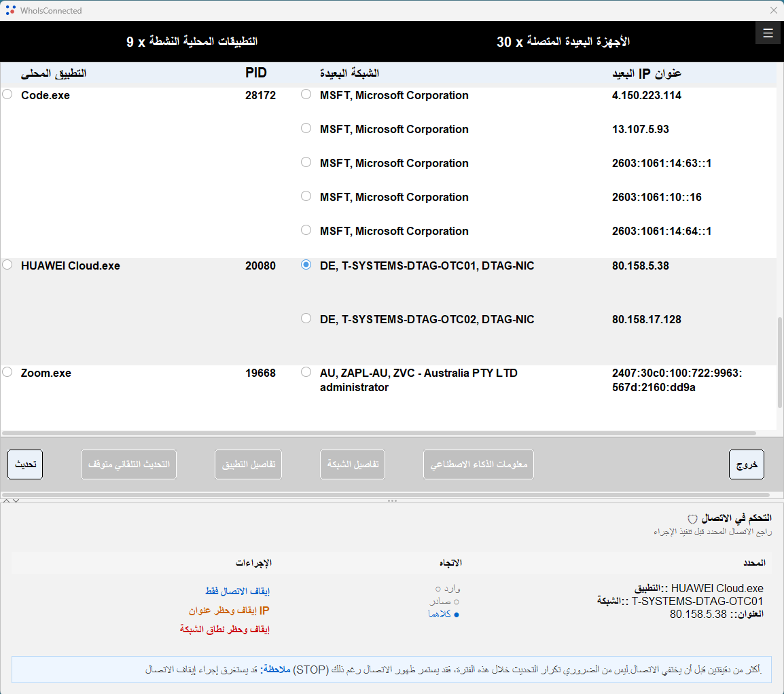Click the IP address 80.158.17.128
The height and width of the screenshot is (694, 784).
647,319
